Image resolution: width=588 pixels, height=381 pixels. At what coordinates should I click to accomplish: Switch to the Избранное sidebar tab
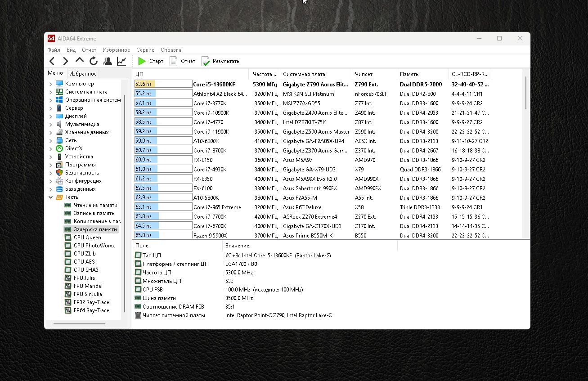(83, 74)
